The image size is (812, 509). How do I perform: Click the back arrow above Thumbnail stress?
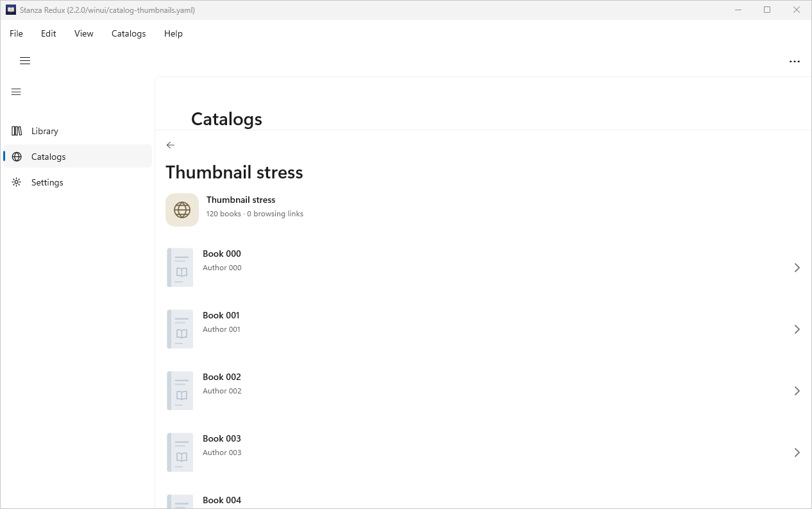170,145
